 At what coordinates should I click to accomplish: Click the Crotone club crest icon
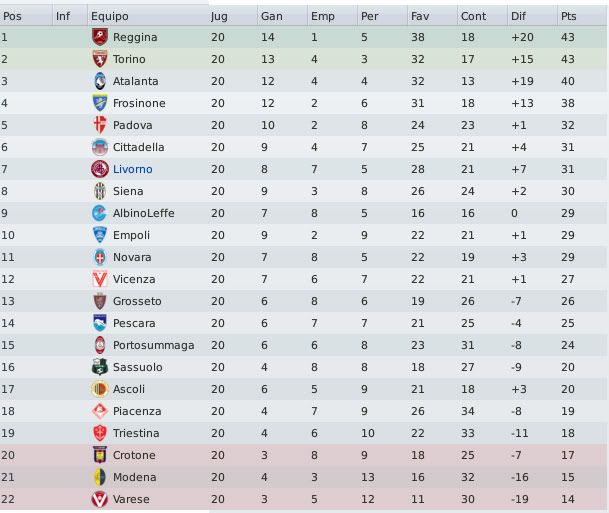tap(100, 455)
